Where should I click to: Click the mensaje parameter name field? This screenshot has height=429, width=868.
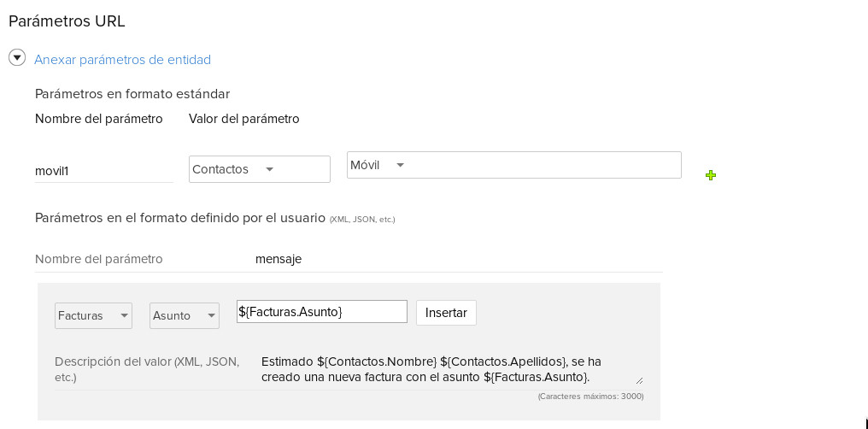pyautogui.click(x=453, y=259)
